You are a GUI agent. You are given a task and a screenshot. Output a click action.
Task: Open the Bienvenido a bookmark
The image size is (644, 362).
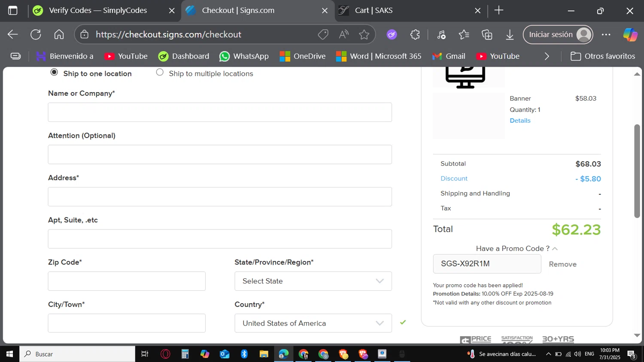pyautogui.click(x=65, y=56)
